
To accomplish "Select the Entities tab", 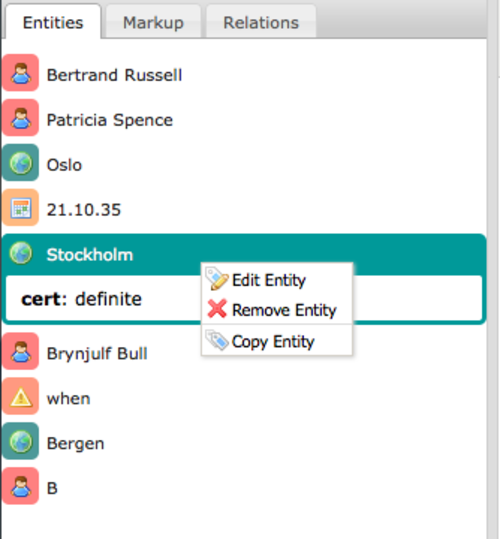I will click(x=53, y=22).
